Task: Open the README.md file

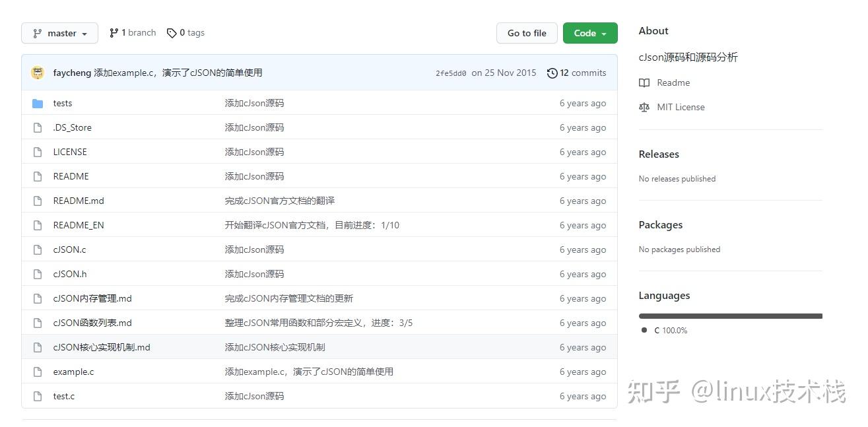Action: click(78, 201)
